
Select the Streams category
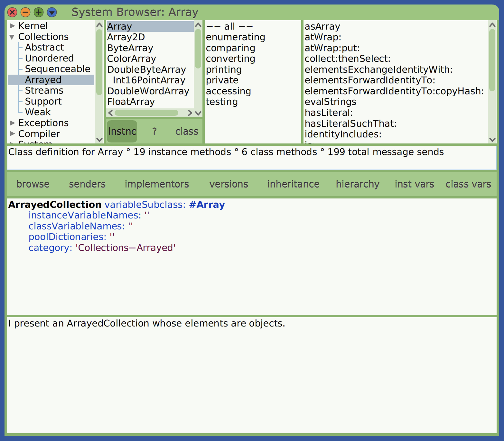(44, 90)
